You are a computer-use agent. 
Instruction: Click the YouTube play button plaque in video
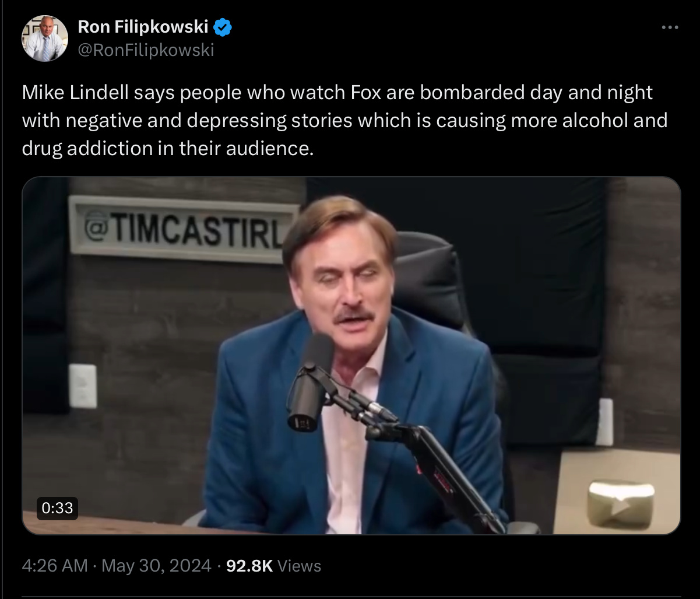pos(621,502)
